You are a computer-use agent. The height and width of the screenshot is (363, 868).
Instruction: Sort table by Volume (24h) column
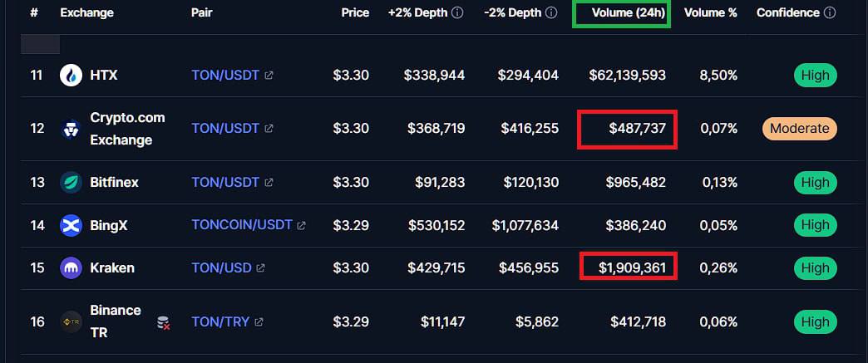(629, 12)
